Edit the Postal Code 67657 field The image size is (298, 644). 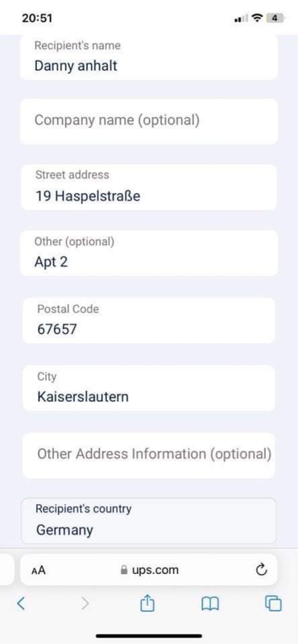[149, 320]
